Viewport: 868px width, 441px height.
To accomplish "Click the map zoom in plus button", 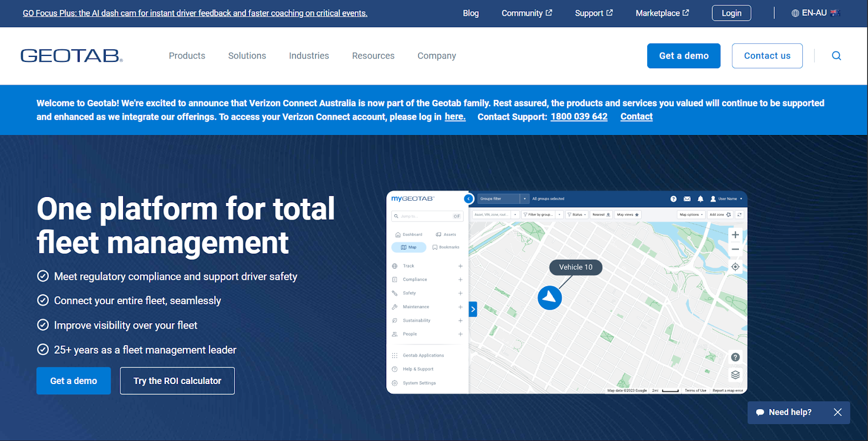I will tap(735, 235).
